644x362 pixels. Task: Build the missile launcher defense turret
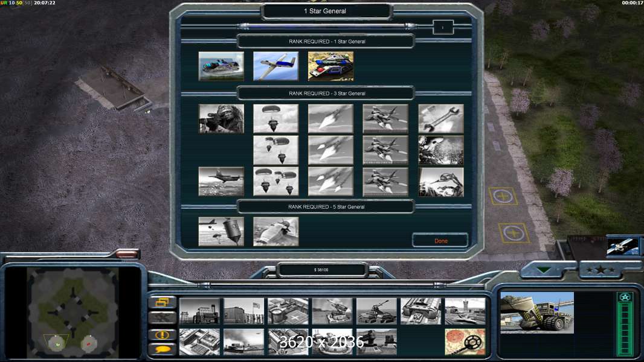coord(332,311)
